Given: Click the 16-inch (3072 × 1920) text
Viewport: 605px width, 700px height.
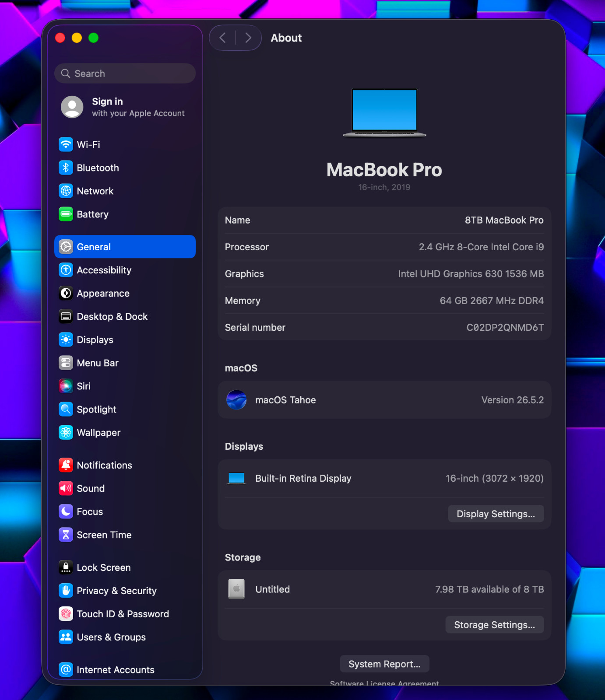Looking at the screenshot, I should tap(495, 478).
